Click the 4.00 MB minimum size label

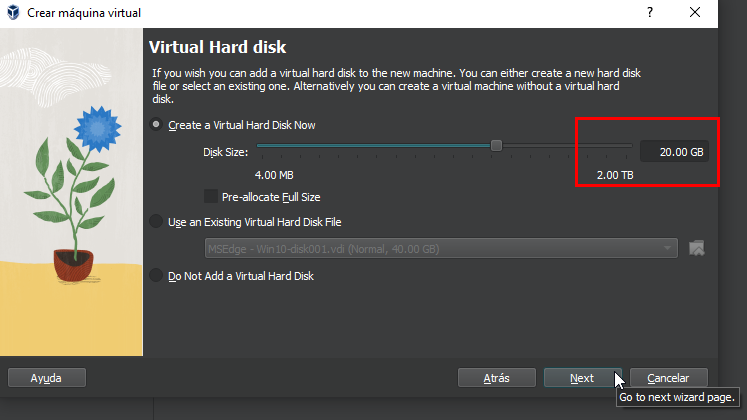[x=274, y=175]
